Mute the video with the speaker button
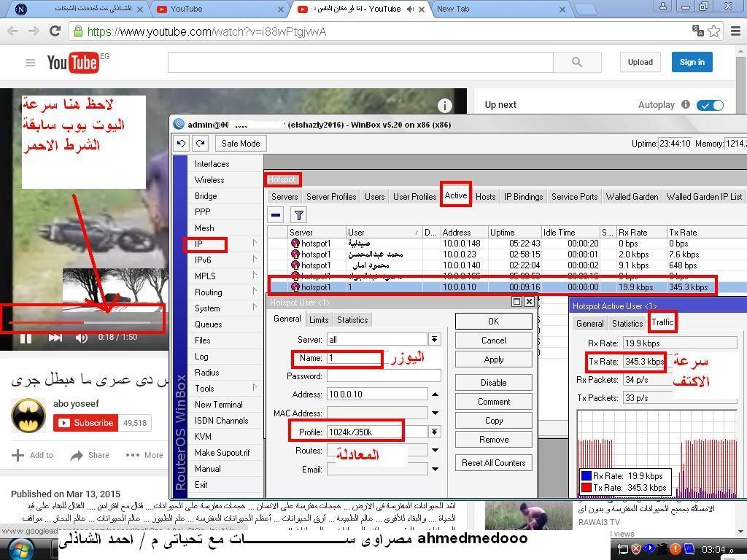The image size is (747, 560). 81,338
